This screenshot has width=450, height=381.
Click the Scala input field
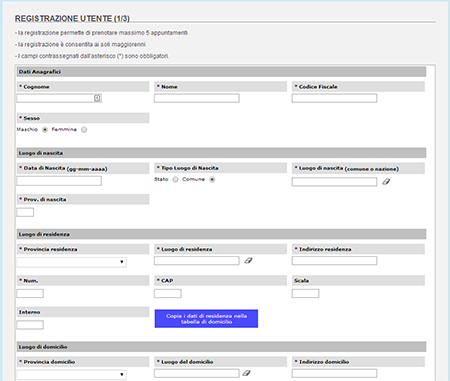coord(305,293)
